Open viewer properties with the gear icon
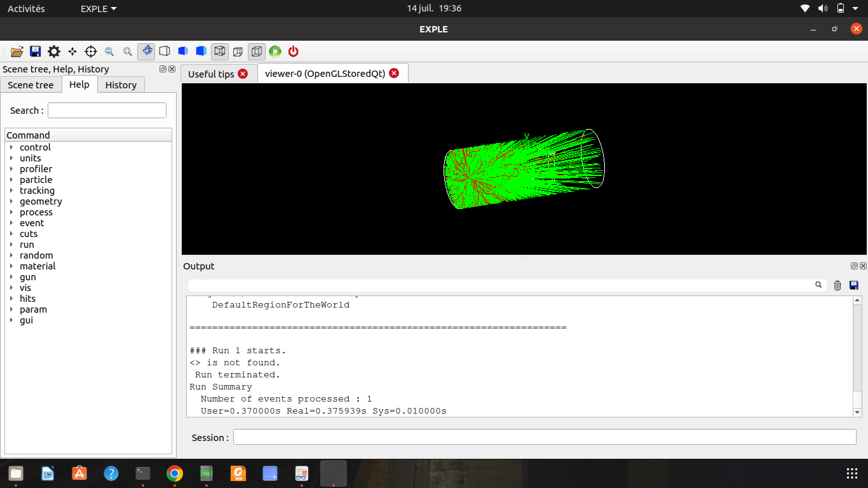 (x=54, y=51)
